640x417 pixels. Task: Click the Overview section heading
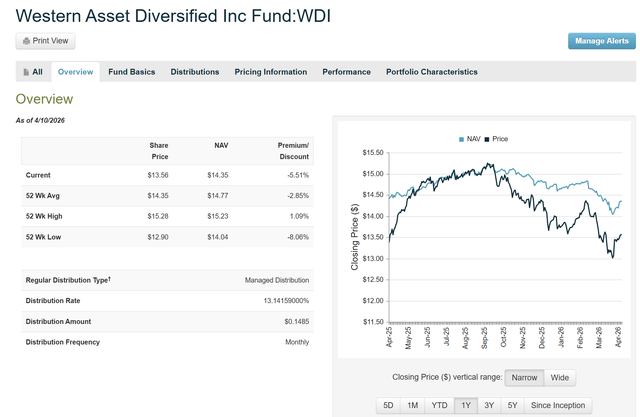[x=44, y=99]
